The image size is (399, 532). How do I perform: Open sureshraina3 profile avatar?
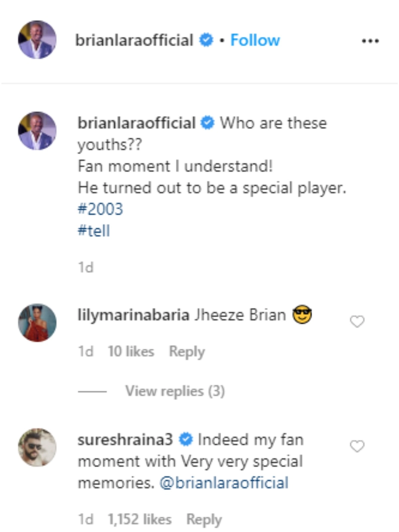(37, 447)
